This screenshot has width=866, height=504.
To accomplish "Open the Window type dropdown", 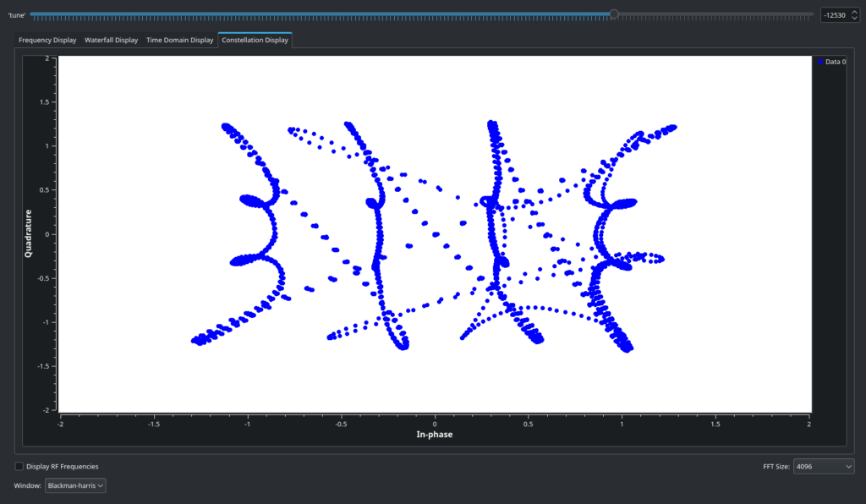I will (x=74, y=485).
